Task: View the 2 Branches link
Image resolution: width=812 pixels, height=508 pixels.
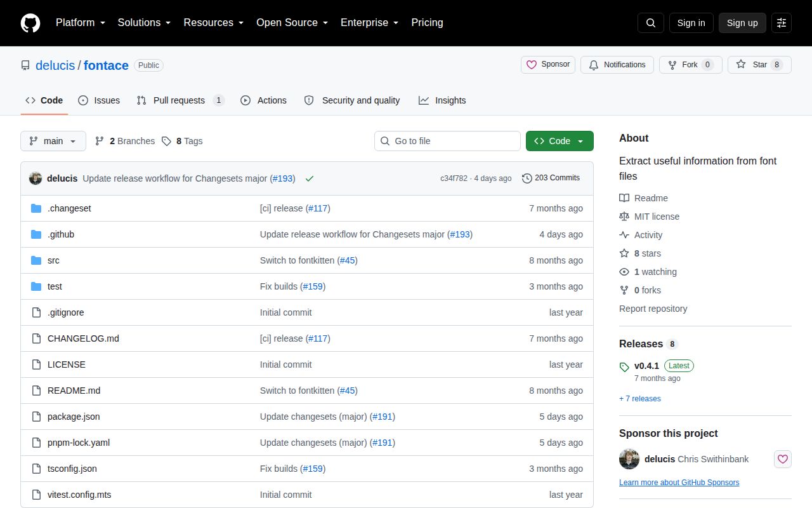Action: point(125,141)
